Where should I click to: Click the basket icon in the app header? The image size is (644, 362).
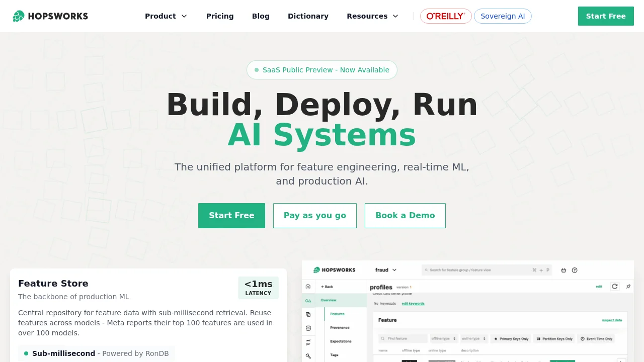click(563, 270)
